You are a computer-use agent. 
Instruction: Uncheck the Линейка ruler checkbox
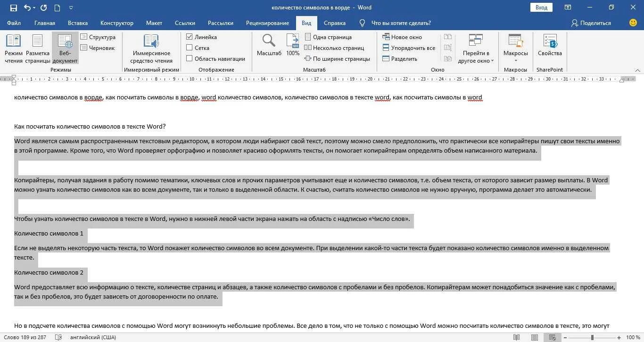[190, 37]
